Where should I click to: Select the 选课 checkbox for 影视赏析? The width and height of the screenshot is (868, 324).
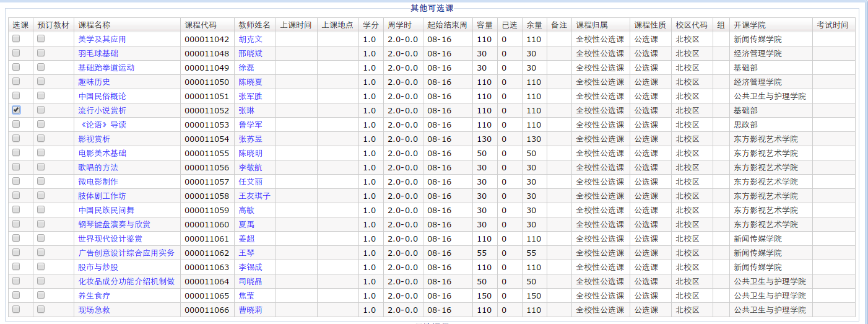tap(16, 138)
